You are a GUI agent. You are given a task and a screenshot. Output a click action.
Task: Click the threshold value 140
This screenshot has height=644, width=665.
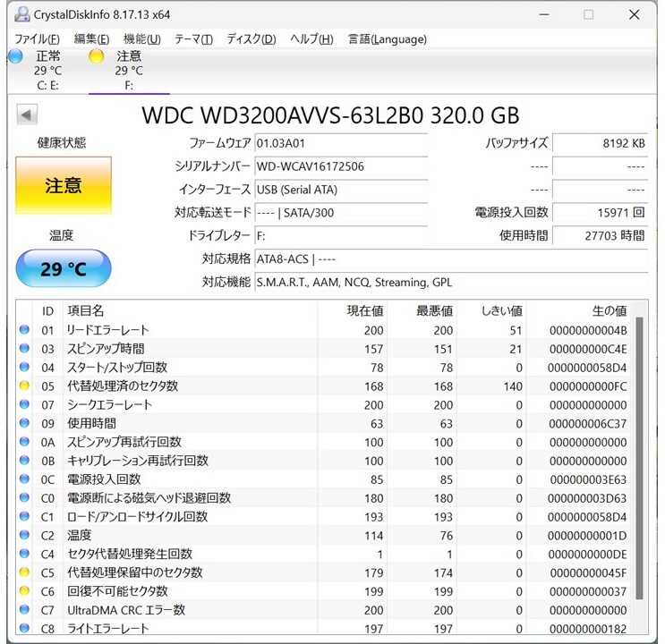click(x=513, y=386)
